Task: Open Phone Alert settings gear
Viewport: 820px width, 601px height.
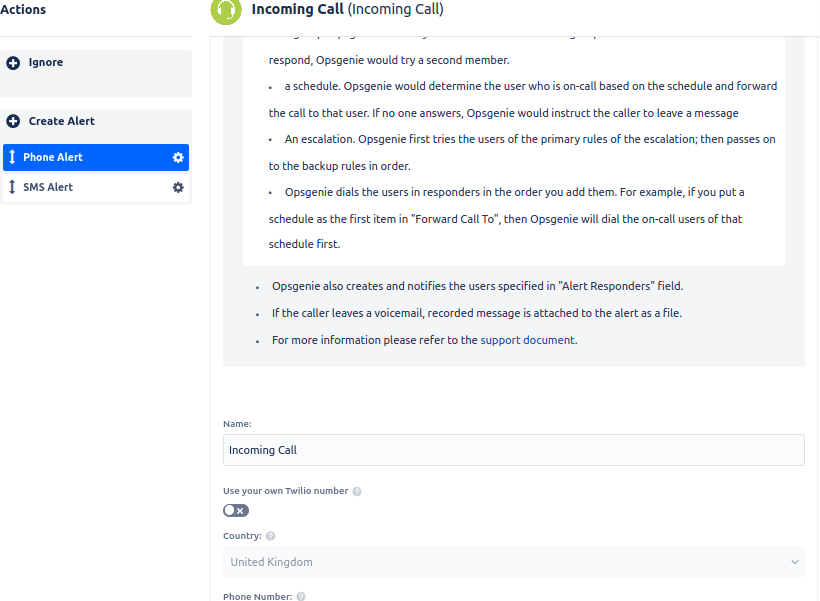Action: [178, 157]
